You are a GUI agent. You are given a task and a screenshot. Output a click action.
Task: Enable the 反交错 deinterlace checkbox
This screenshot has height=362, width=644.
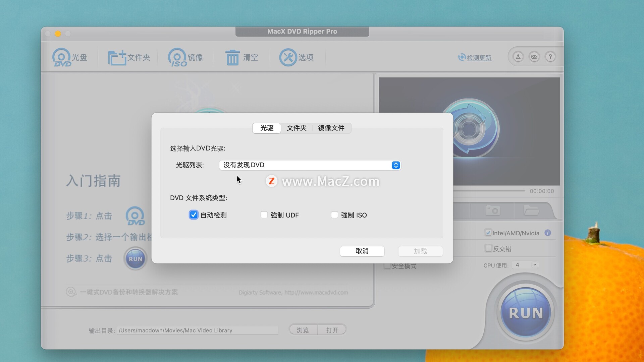pos(488,248)
